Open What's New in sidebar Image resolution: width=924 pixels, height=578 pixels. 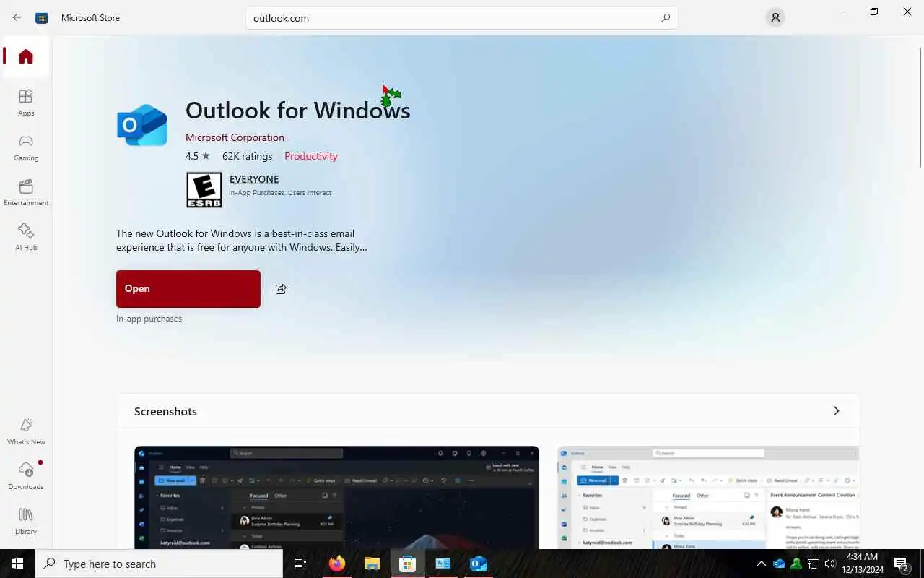click(26, 431)
